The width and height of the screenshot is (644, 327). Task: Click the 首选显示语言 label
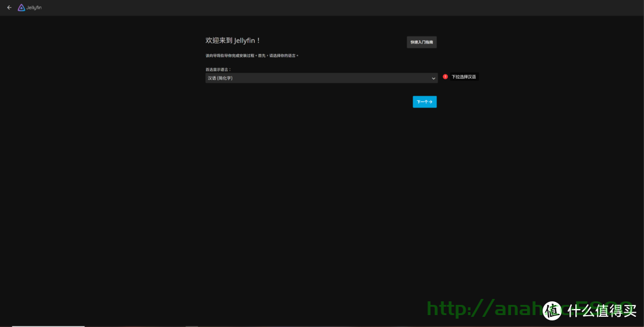click(218, 69)
